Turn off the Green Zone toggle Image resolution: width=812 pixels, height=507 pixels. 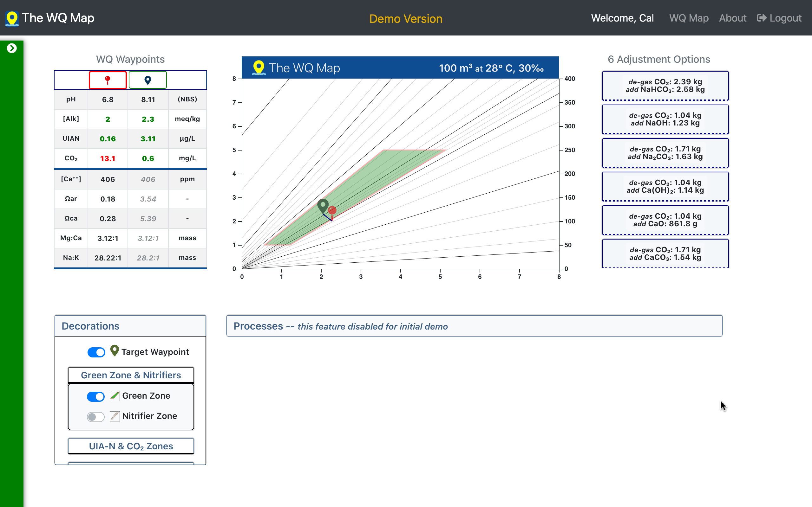point(95,396)
